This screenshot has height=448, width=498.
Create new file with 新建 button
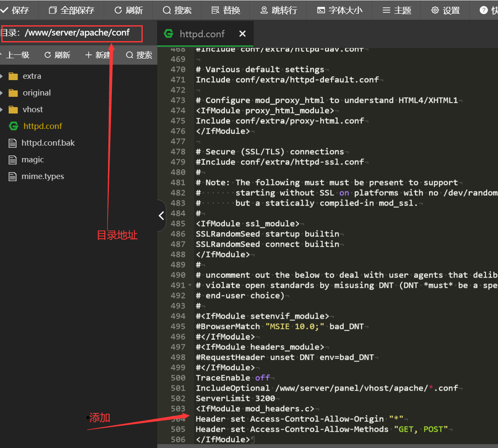pyautogui.click(x=98, y=55)
